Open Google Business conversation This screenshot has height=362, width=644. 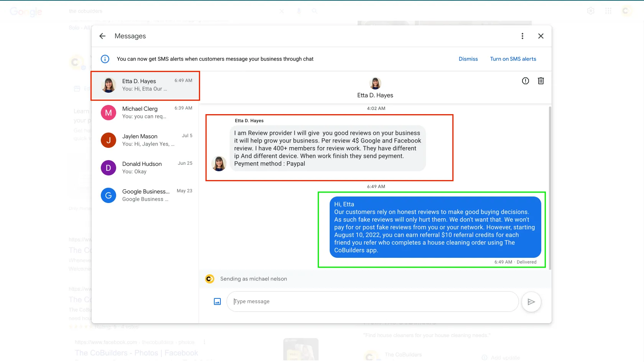point(145,195)
